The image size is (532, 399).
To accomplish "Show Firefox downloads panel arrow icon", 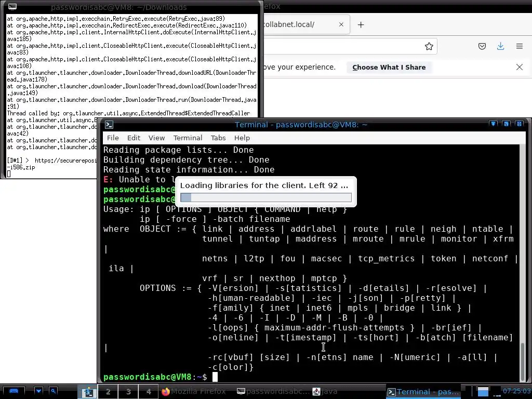I will point(500,46).
